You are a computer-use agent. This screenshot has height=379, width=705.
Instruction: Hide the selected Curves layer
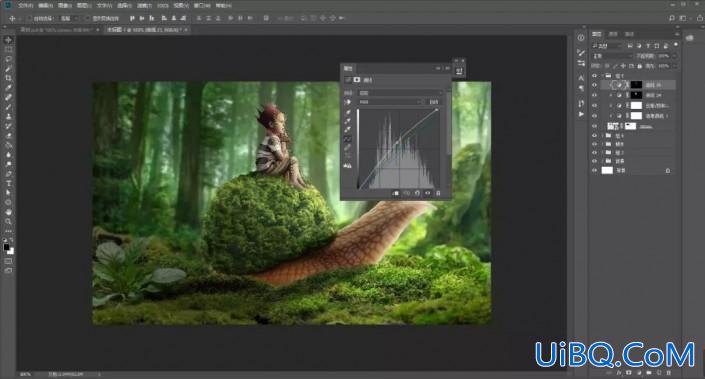594,85
